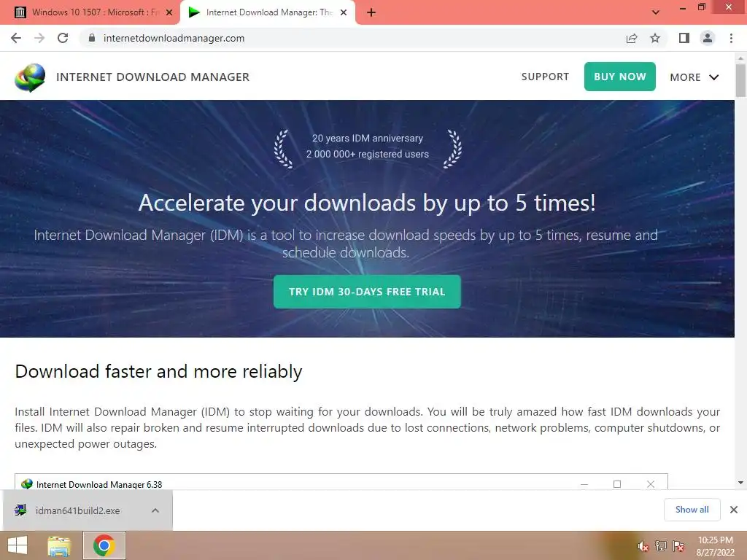The width and height of the screenshot is (747, 560).
Task: Minimize the Chrome browser window
Action: [x=683, y=8]
